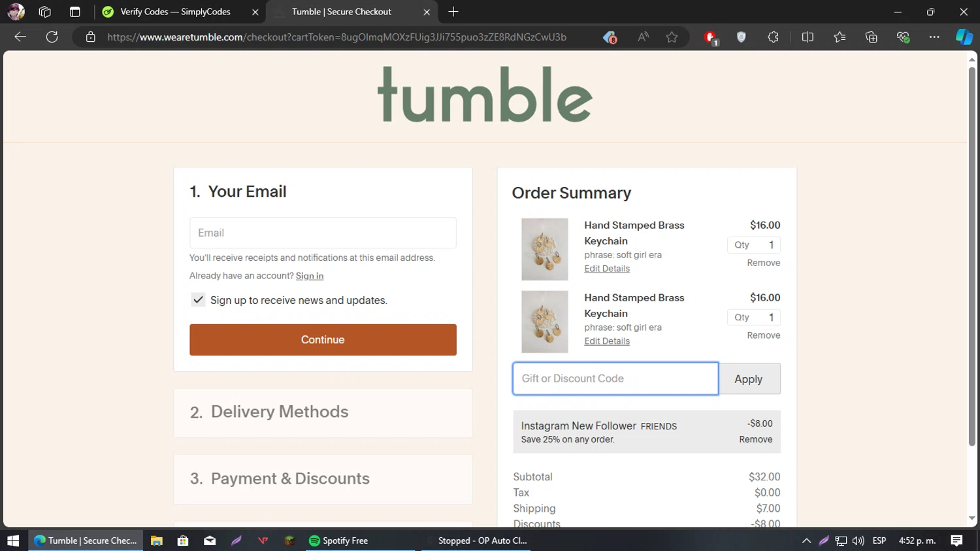Click the Continue button
980x551 pixels.
point(323,340)
